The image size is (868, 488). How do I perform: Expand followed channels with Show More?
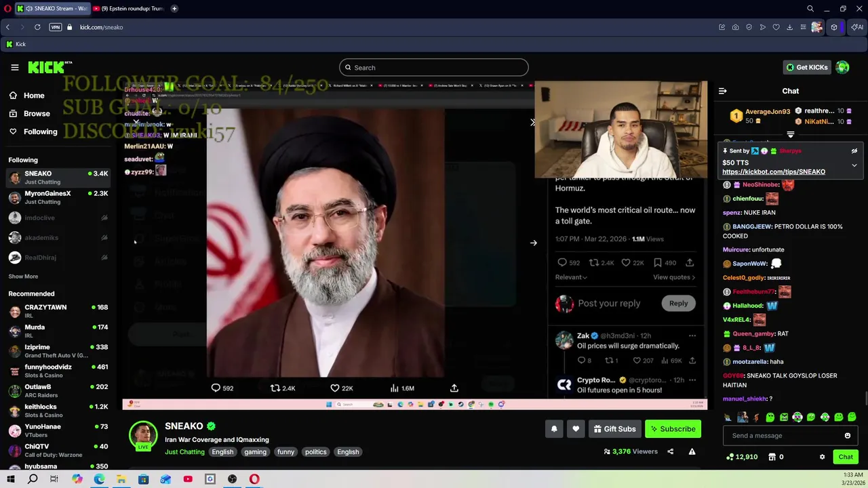click(23, 277)
